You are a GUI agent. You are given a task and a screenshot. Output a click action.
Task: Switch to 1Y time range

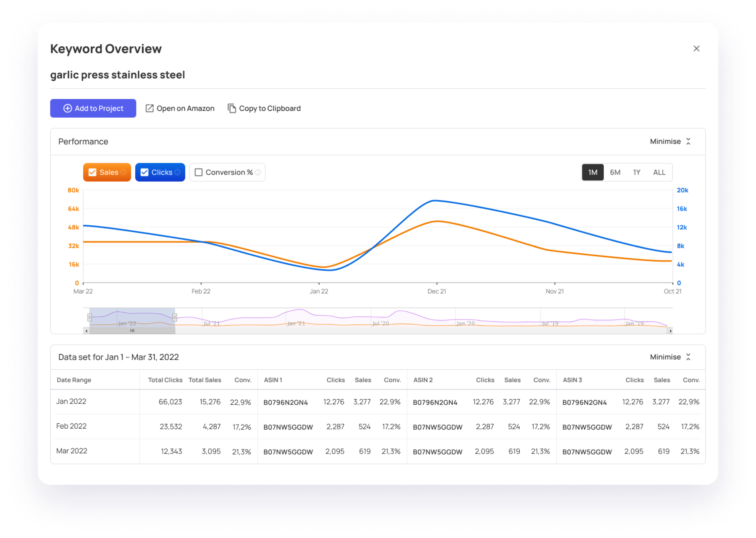637,172
